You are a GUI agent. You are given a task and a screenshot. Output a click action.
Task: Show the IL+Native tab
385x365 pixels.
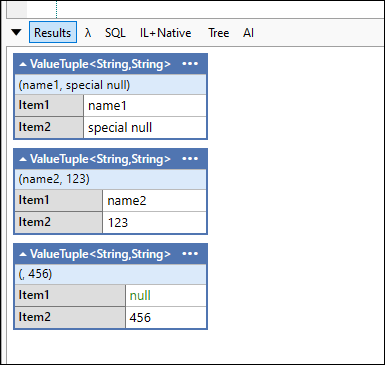(166, 33)
